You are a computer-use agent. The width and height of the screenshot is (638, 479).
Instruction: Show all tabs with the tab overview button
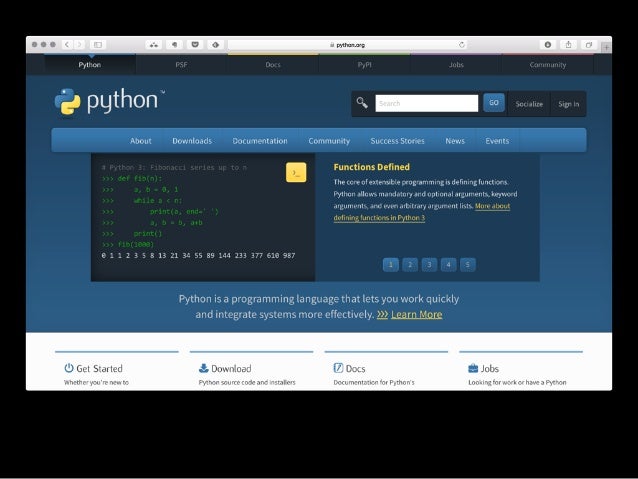(589, 45)
